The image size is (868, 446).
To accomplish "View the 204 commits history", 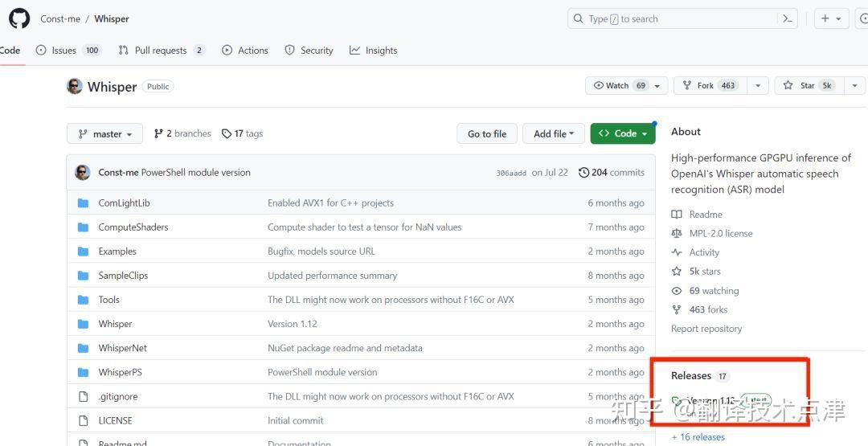I will pyautogui.click(x=612, y=173).
